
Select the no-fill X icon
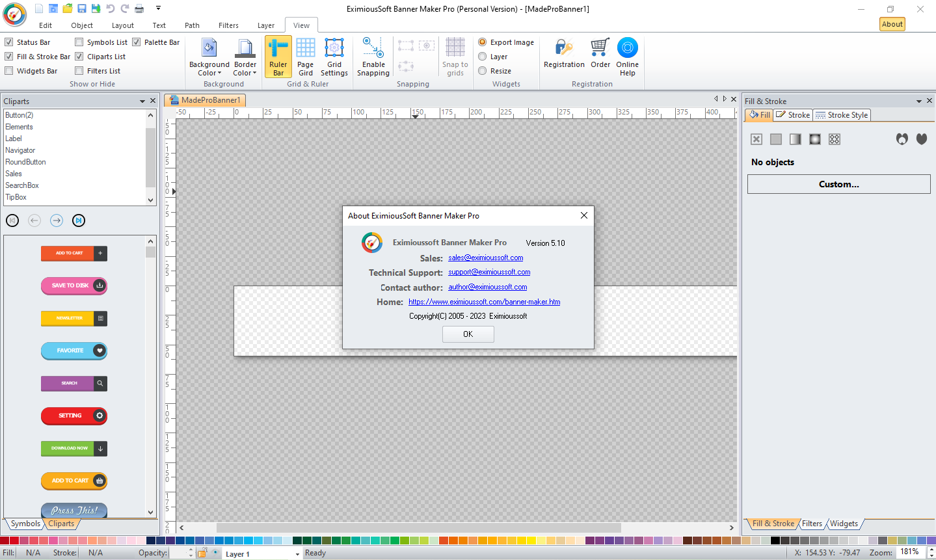tap(756, 139)
